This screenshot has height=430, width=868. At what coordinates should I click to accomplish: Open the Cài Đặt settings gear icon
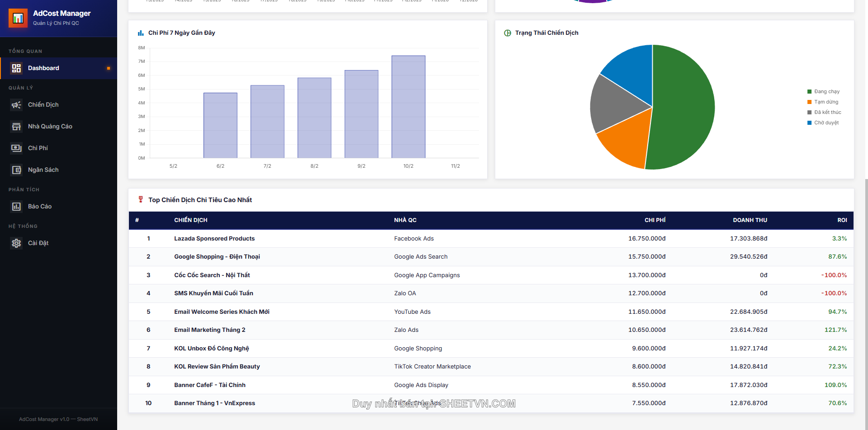(16, 243)
